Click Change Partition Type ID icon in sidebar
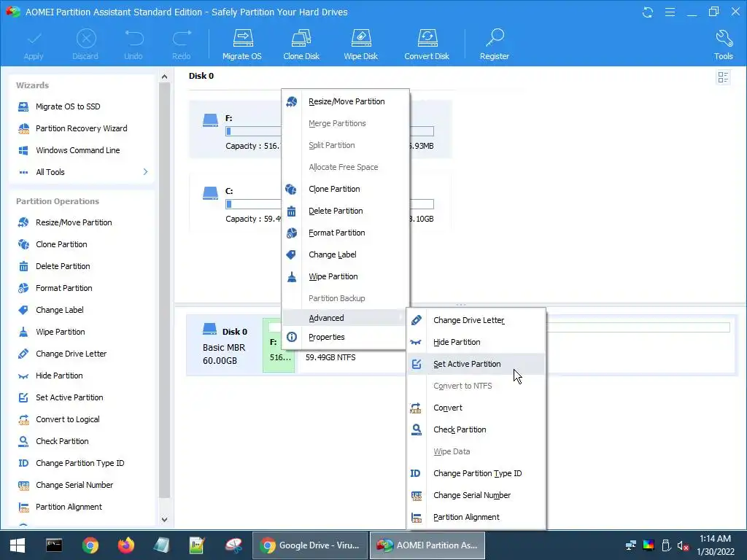 pos(23,463)
